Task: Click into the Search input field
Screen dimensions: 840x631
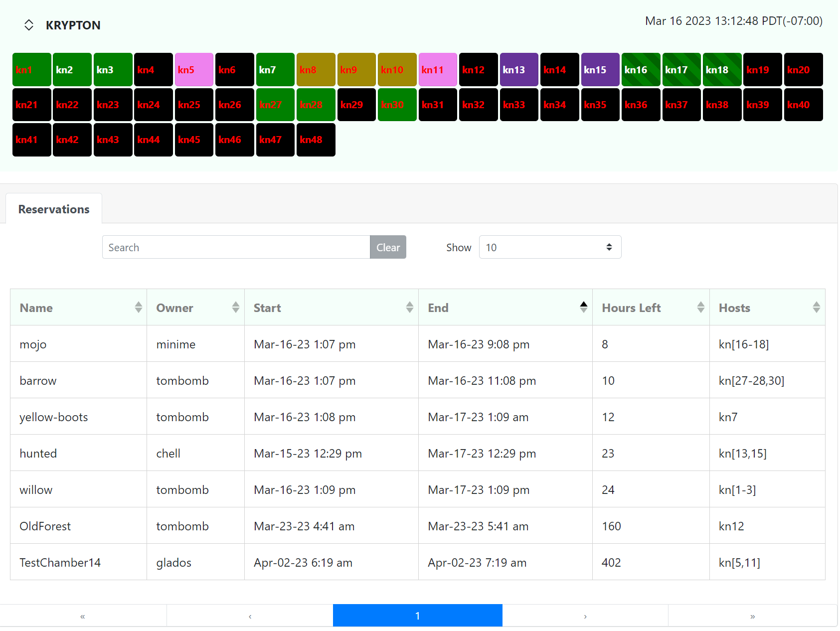Action: (x=236, y=247)
